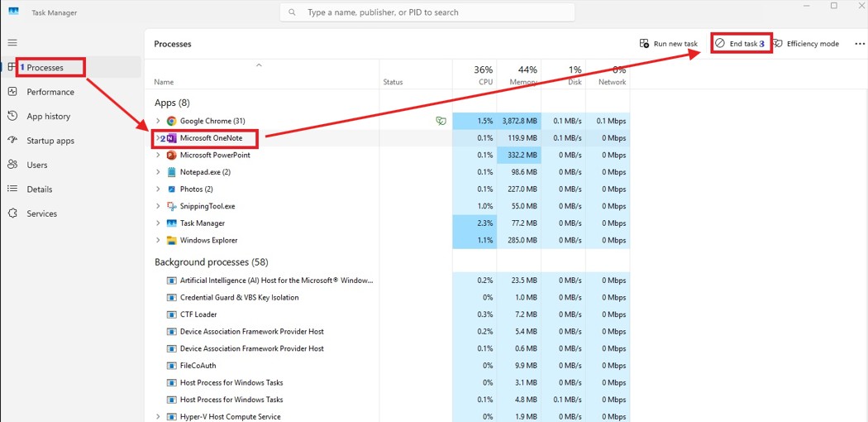Click the FileCoAuth process icon

click(172, 366)
